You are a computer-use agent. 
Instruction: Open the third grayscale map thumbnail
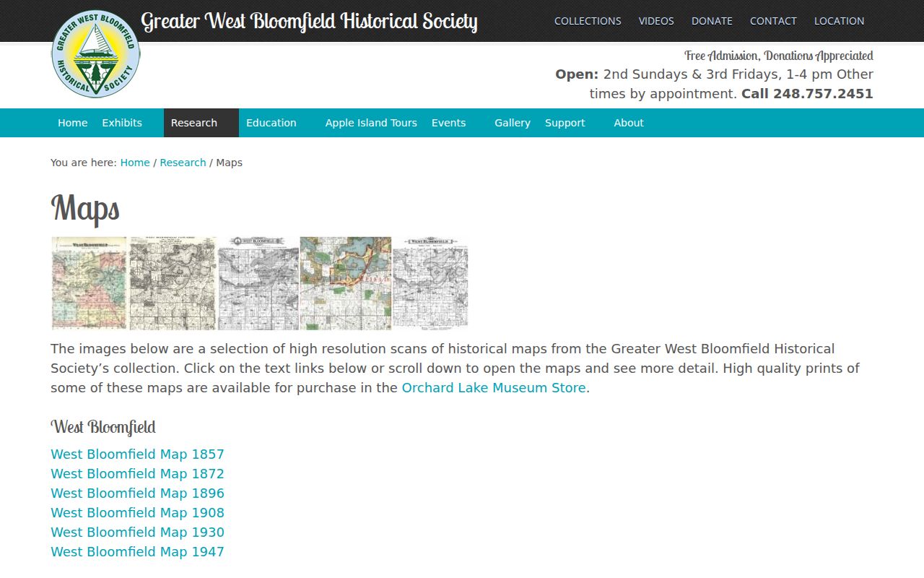tap(258, 283)
